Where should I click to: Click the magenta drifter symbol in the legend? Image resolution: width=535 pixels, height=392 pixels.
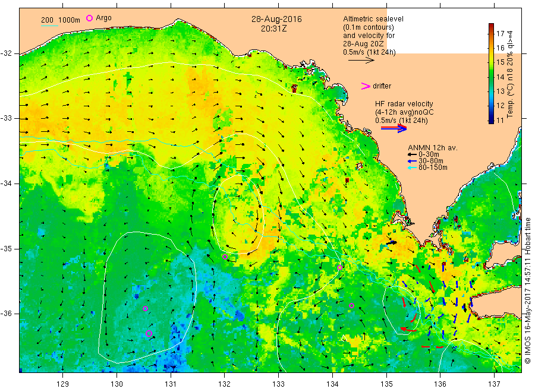point(366,86)
